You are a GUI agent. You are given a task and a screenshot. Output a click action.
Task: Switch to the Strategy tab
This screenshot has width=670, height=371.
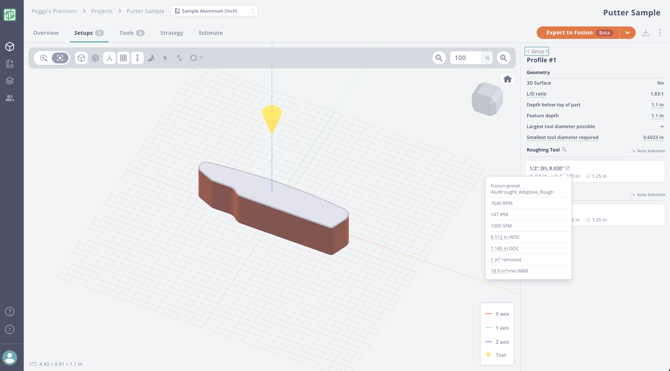click(171, 33)
